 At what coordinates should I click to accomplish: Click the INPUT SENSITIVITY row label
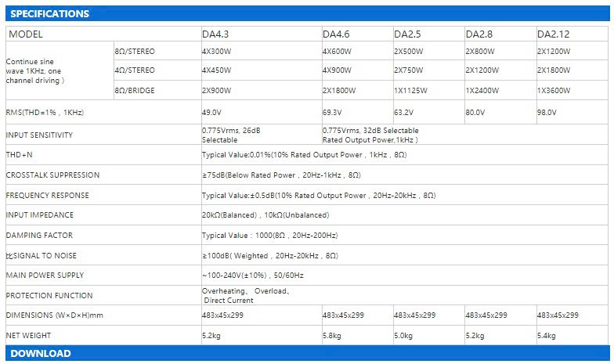(x=39, y=135)
